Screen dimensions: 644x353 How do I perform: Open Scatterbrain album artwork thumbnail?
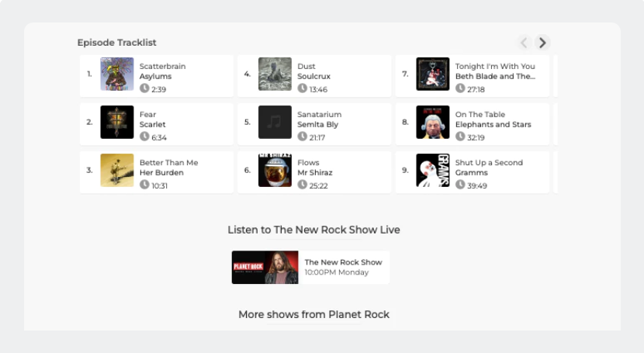[117, 74]
